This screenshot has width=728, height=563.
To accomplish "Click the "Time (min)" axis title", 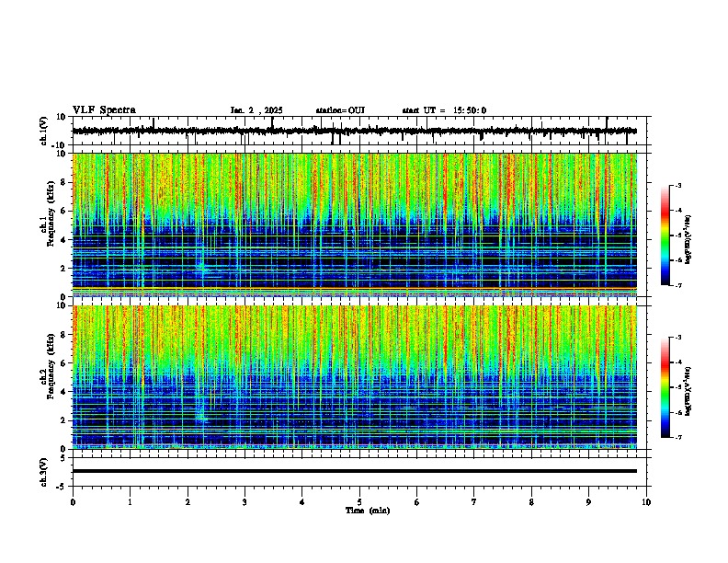I will click(x=368, y=511).
